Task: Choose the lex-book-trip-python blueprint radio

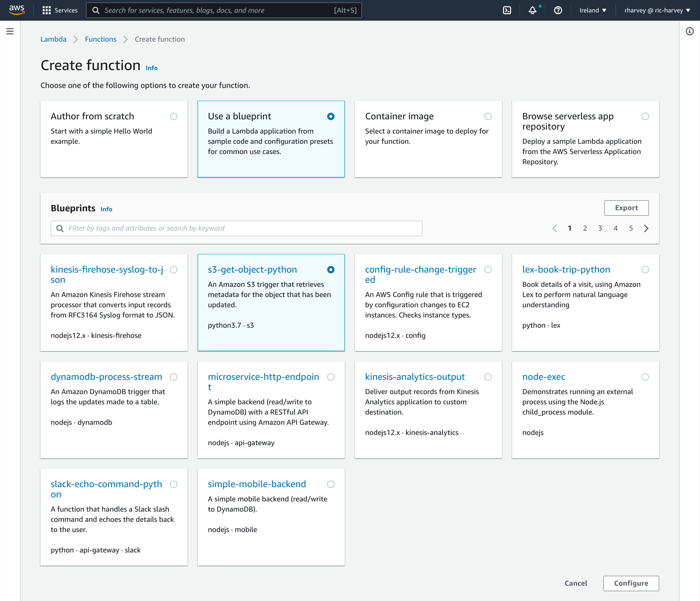Action: coord(645,270)
